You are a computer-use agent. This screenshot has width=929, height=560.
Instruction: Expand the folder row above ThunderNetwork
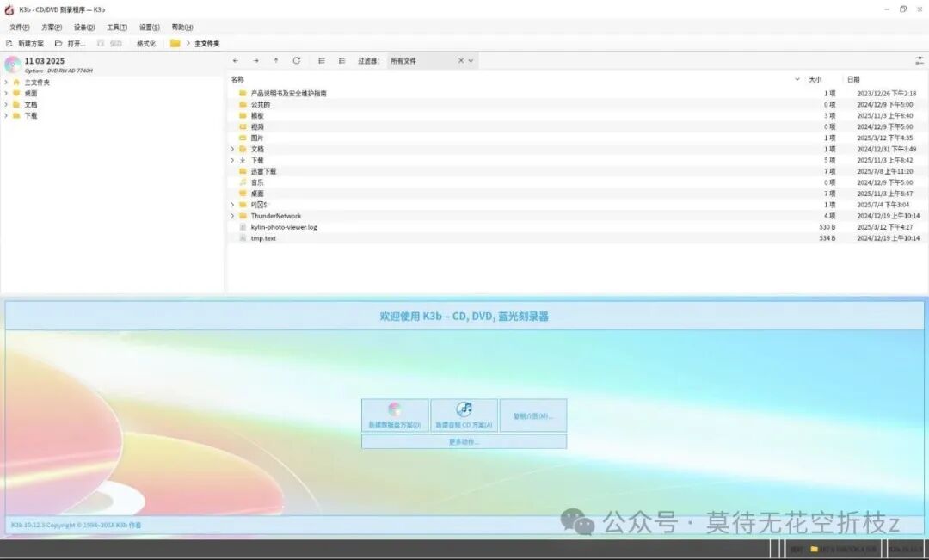tap(232, 205)
